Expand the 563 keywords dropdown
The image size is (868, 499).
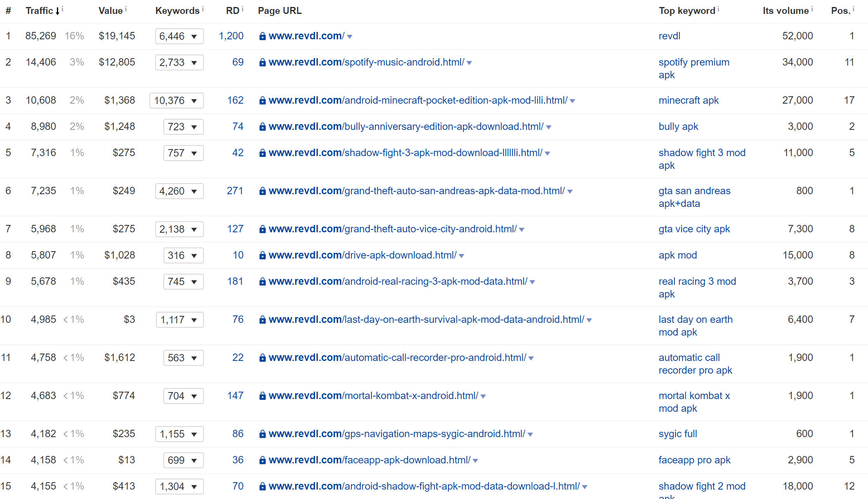(183, 358)
